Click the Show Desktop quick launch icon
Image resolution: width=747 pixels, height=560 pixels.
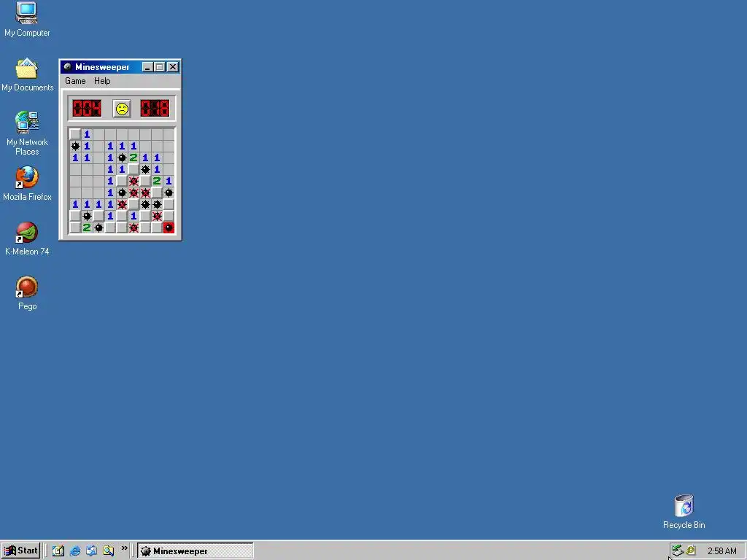[58, 551]
